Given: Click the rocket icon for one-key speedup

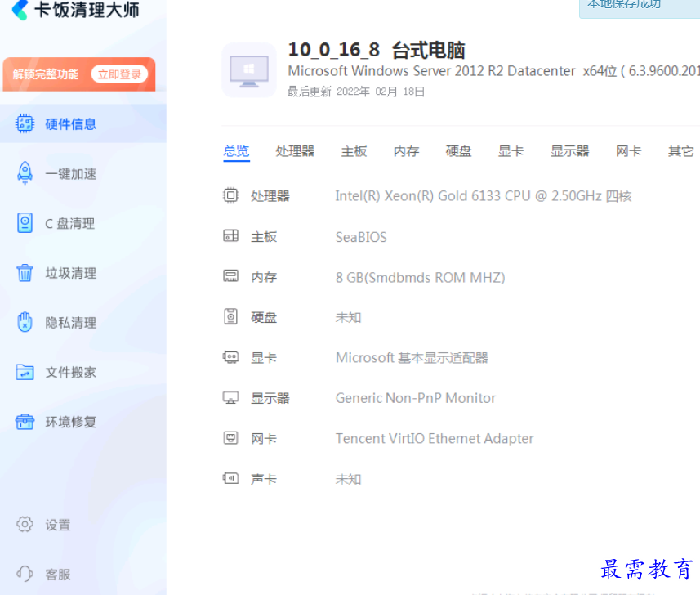Looking at the screenshot, I should [25, 173].
